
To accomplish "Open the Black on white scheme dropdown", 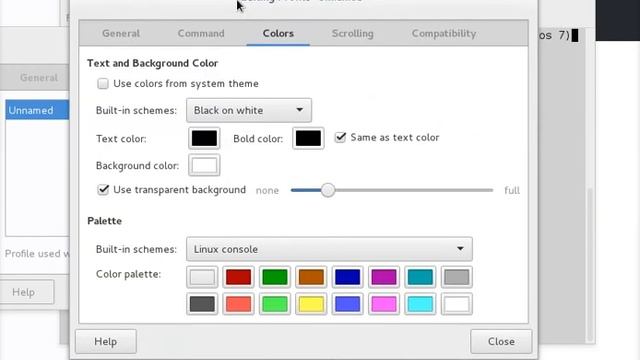I will coord(249,110).
